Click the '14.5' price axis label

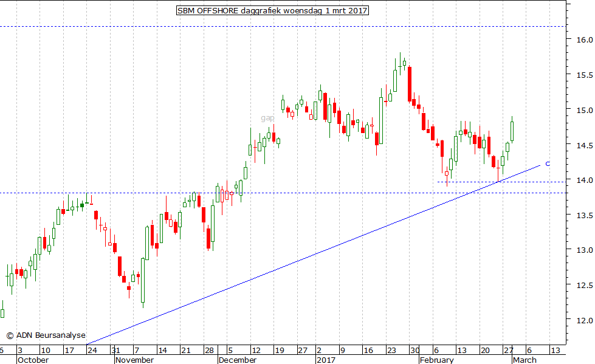pos(585,145)
